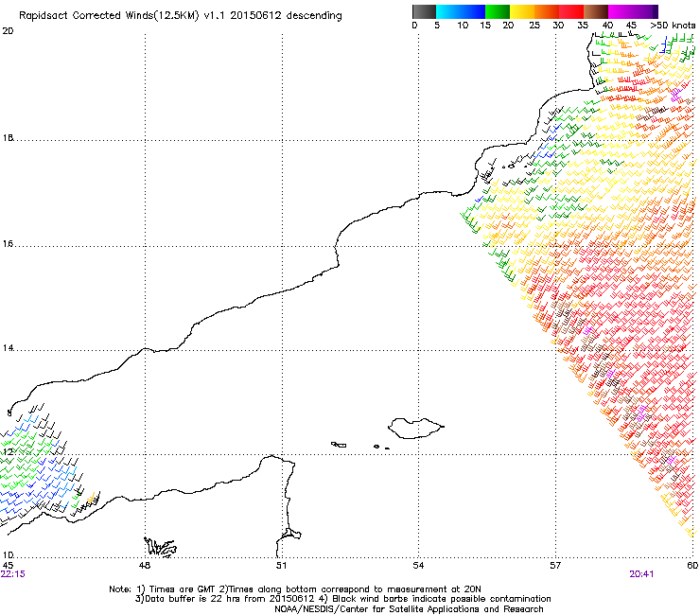Click the '>50 knots' legend label
This screenshot has width=700, height=615.
pyautogui.click(x=673, y=26)
